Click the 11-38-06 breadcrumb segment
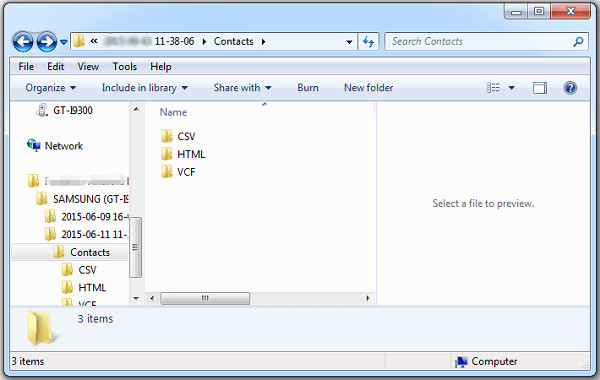Viewport: 600px width, 380px height. [174, 41]
